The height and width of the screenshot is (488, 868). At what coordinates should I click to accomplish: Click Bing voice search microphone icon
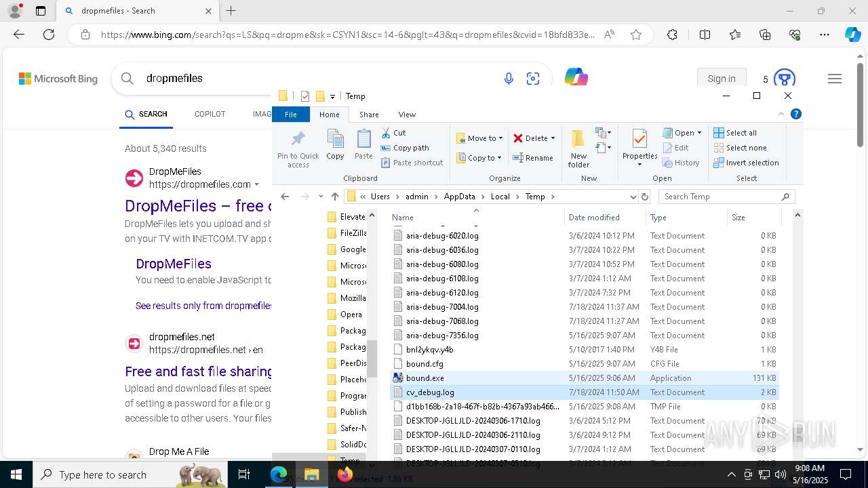[x=509, y=79]
